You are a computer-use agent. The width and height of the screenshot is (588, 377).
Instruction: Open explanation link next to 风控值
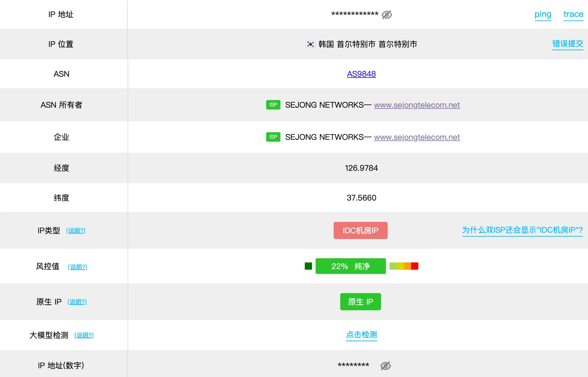(77, 267)
